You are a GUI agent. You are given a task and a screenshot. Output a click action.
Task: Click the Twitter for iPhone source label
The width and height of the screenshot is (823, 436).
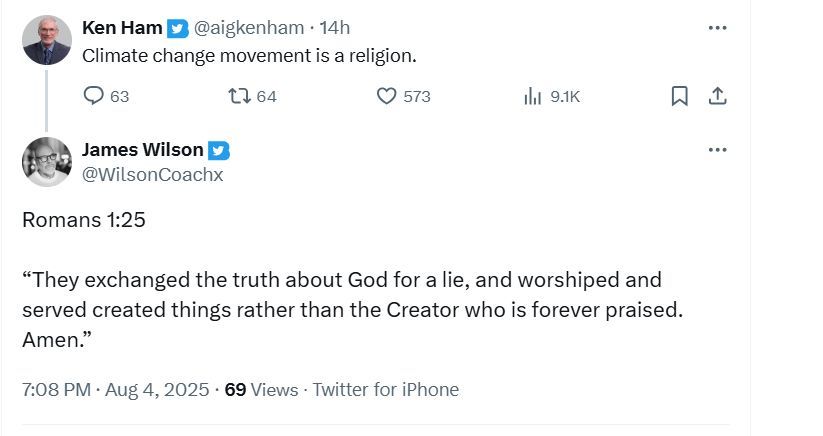[385, 389]
